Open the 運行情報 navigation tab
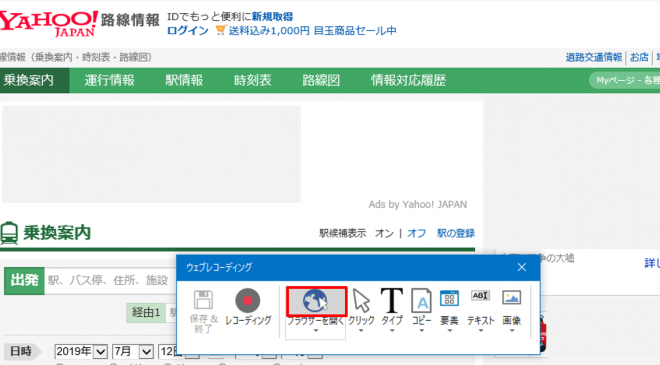This screenshot has height=365, width=660. click(109, 80)
